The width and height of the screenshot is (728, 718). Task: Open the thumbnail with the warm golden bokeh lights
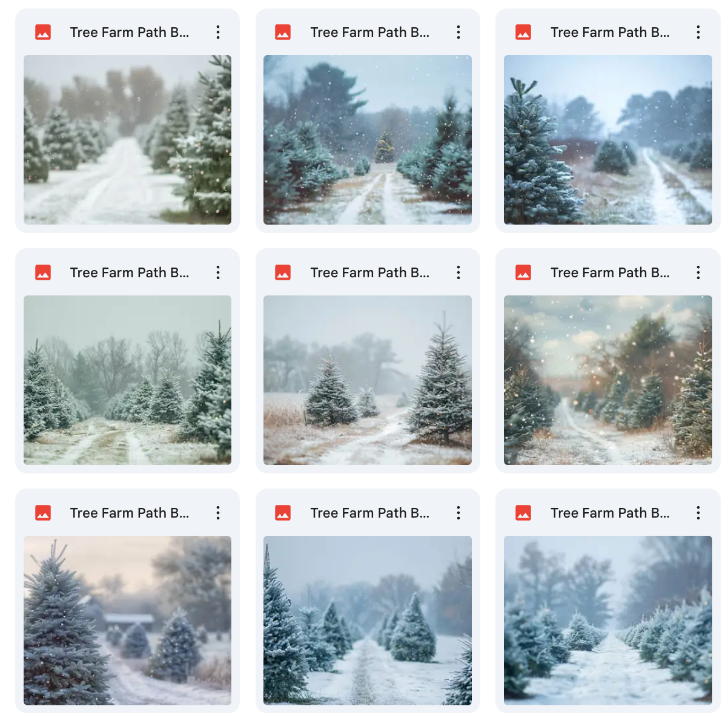(x=608, y=380)
